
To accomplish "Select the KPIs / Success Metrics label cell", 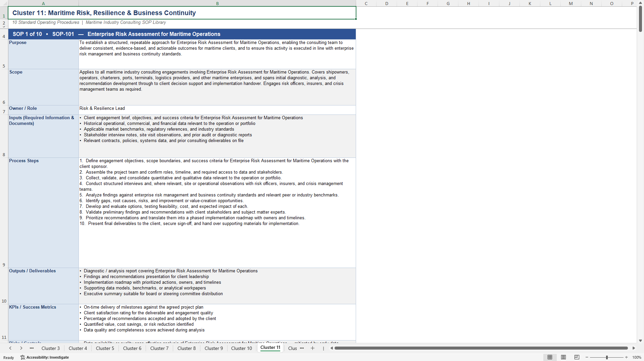I will [43, 322].
